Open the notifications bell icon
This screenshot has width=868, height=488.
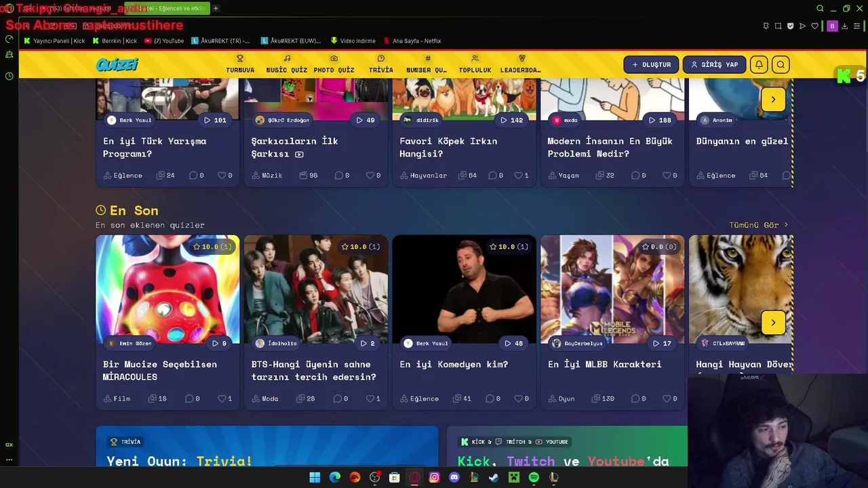coord(759,64)
